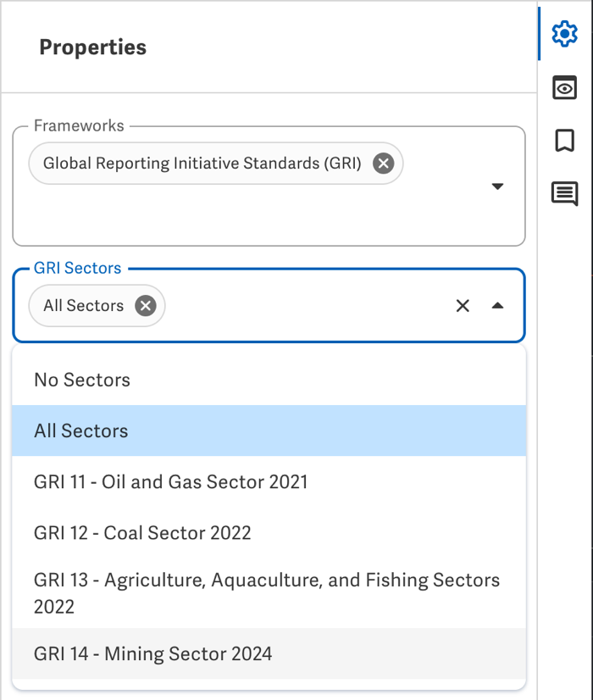
Task: Select the All Sectors list option
Action: pyautogui.click(x=269, y=431)
